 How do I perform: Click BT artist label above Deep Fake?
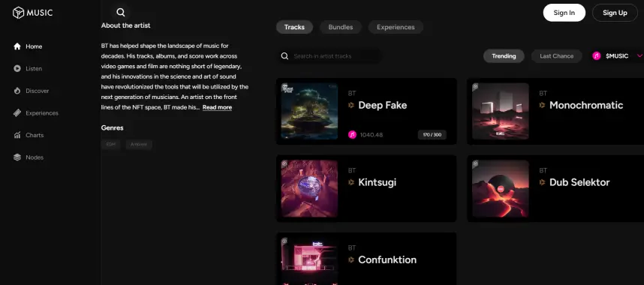352,93
